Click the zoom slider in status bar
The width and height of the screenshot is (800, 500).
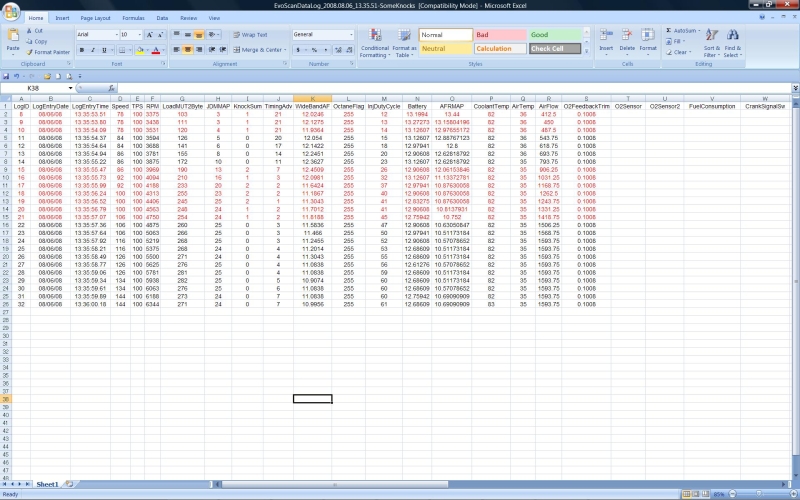point(760,494)
